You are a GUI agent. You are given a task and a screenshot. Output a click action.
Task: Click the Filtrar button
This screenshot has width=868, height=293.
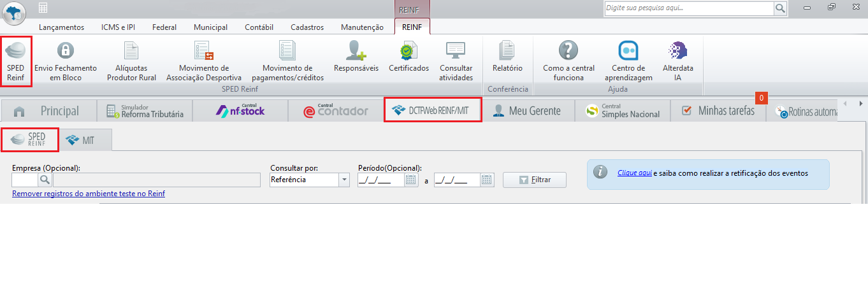pyautogui.click(x=535, y=180)
